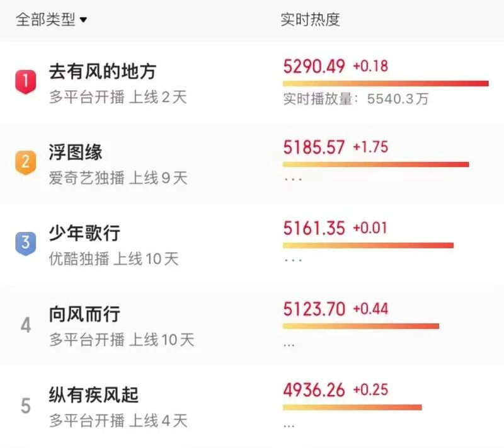Select the show 少年歌行

[84, 233]
